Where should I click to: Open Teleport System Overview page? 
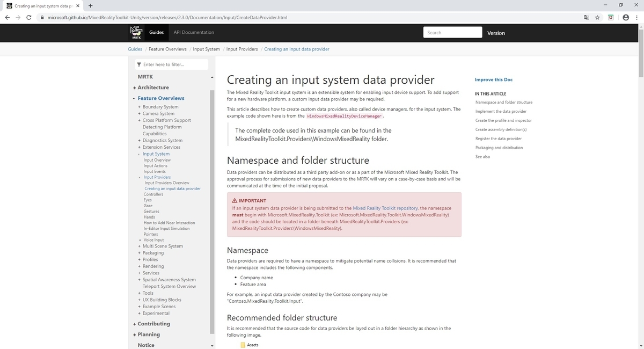click(169, 286)
